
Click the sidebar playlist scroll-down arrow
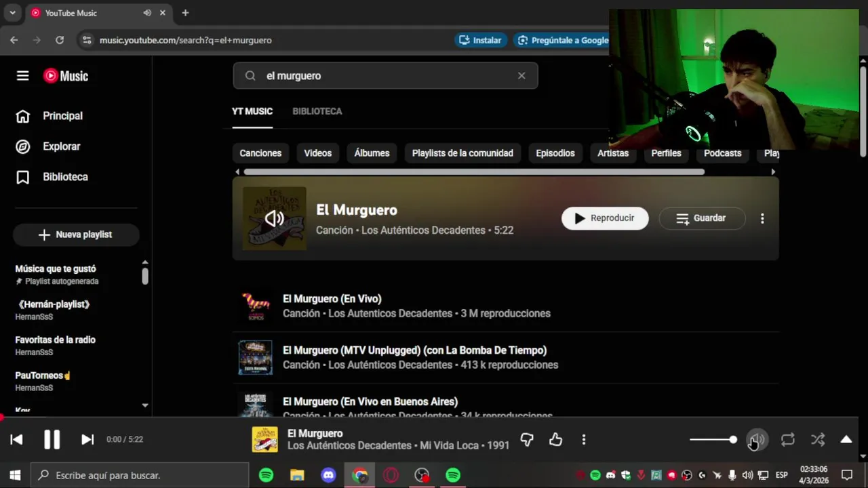point(144,405)
